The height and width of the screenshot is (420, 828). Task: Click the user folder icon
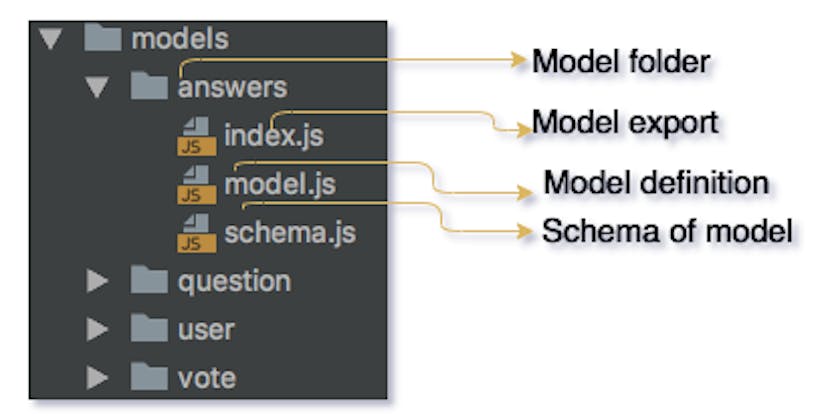click(149, 328)
